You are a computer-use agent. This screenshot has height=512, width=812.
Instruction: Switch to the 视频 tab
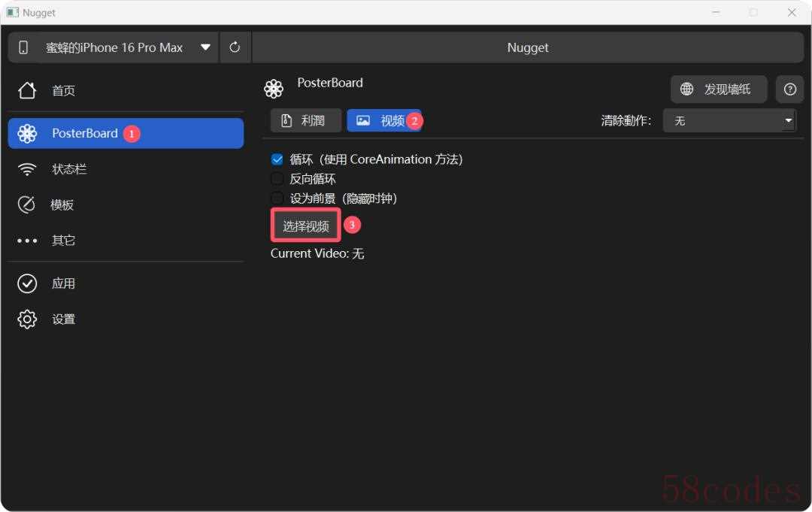(x=383, y=120)
